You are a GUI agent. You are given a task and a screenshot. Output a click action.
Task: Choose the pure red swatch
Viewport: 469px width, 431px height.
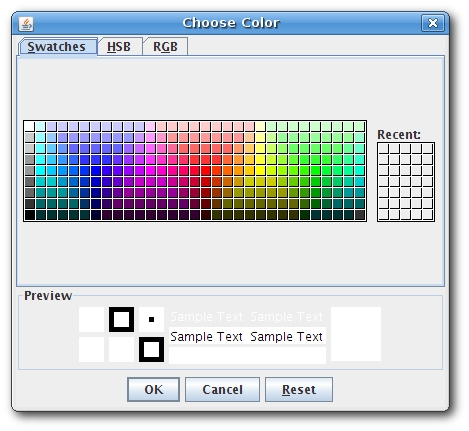click(x=206, y=170)
